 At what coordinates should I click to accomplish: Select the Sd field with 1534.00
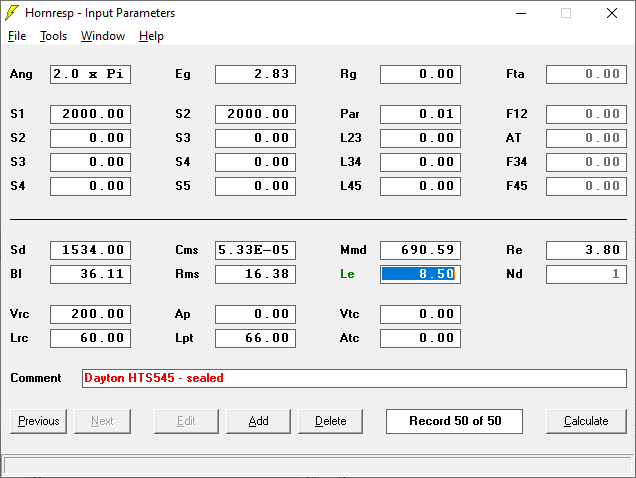coord(90,250)
